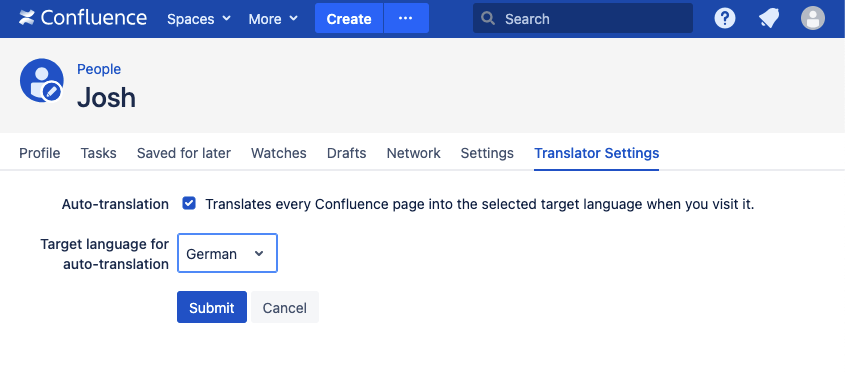Click the Josh page title
Screen dimensions: 845x374
[107, 98]
